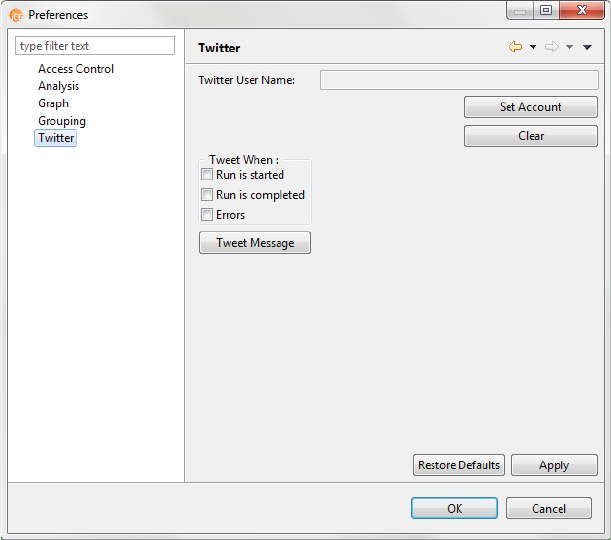The width and height of the screenshot is (611, 540).
Task: Enable the Run is started checkbox
Action: click(x=207, y=174)
